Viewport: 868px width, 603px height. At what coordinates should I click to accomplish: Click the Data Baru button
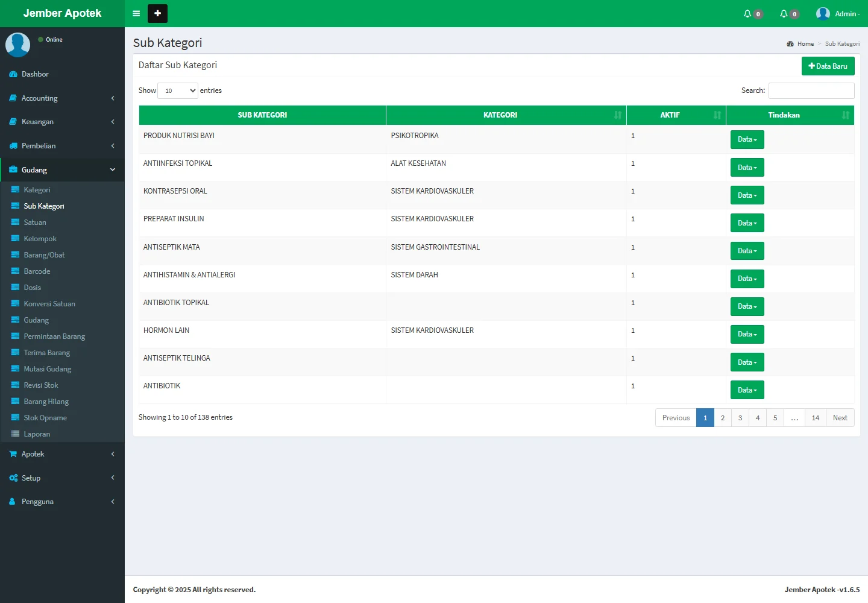click(x=828, y=66)
